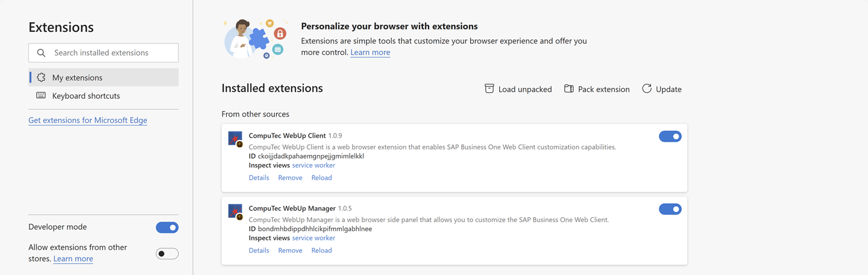The width and height of the screenshot is (868, 275).
Task: Open Learn more about other stores
Action: click(73, 259)
